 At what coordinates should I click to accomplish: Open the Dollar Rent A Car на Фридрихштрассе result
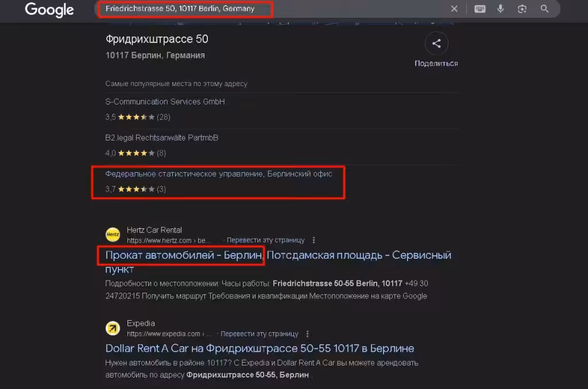pyautogui.click(x=260, y=348)
